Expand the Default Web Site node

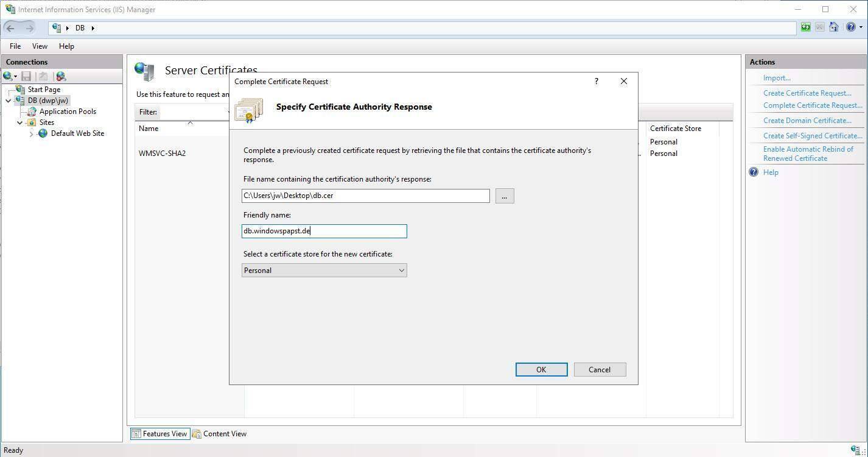click(31, 133)
